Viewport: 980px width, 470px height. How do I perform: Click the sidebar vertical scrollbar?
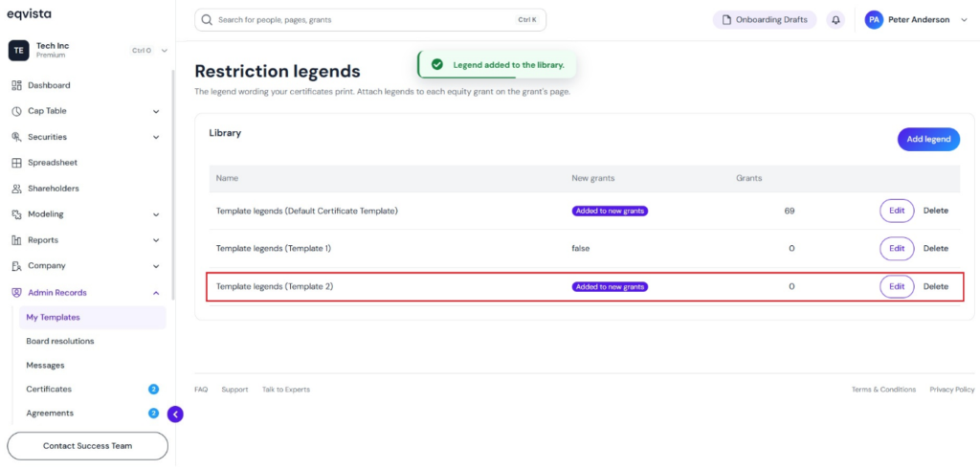click(x=173, y=185)
